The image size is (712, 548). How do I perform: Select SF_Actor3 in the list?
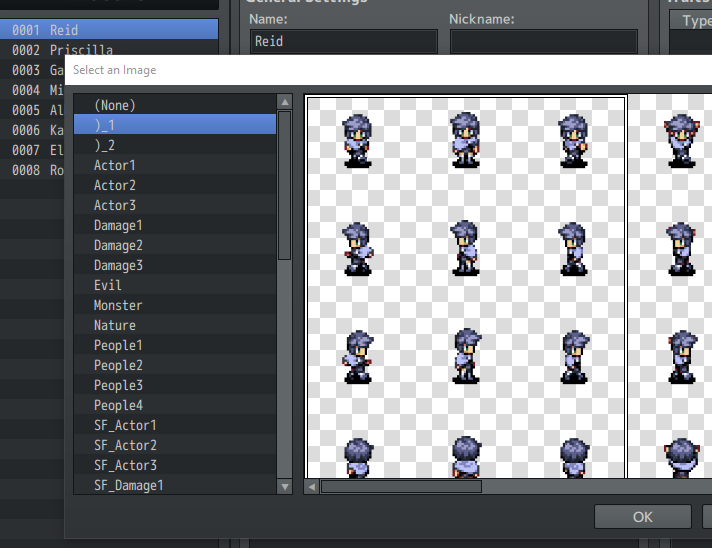(x=175, y=464)
